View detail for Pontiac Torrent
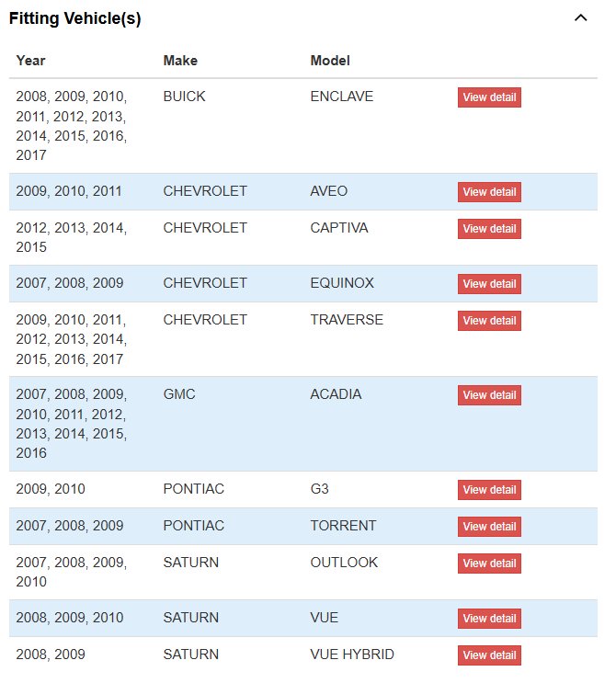This screenshot has width=616, height=683. (489, 527)
